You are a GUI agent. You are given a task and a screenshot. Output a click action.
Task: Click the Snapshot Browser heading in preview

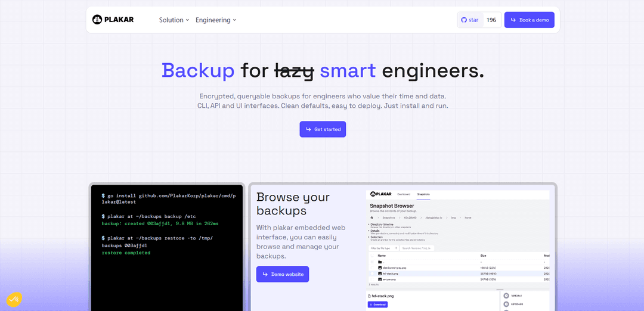[392, 206]
